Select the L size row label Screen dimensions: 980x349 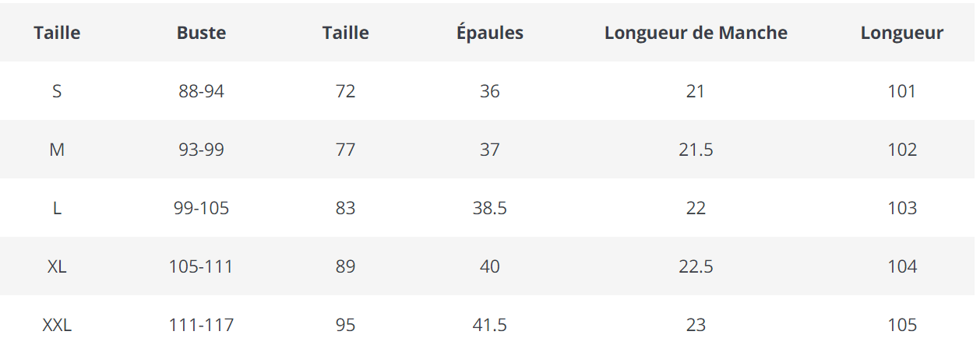57,208
